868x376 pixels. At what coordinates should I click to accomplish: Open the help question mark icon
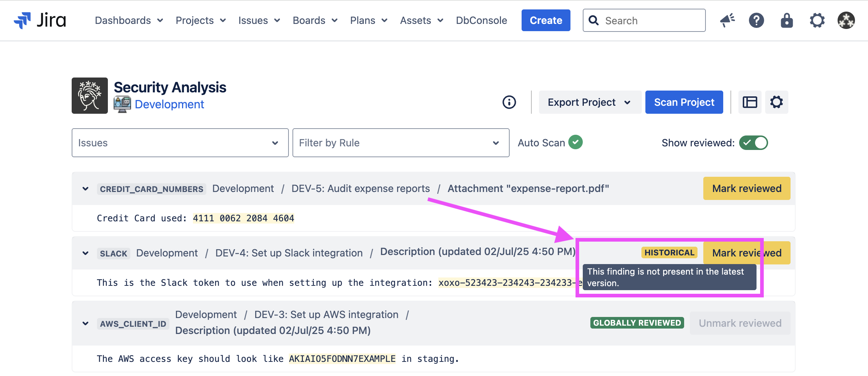pyautogui.click(x=756, y=20)
